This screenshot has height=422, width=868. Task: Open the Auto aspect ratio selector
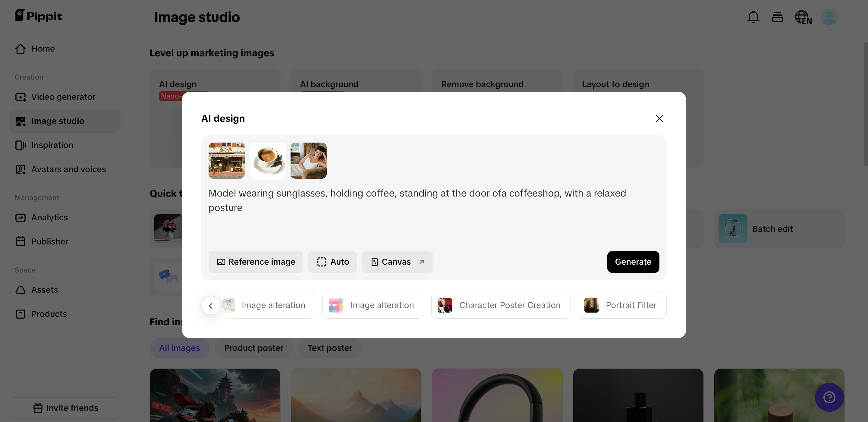coord(332,262)
